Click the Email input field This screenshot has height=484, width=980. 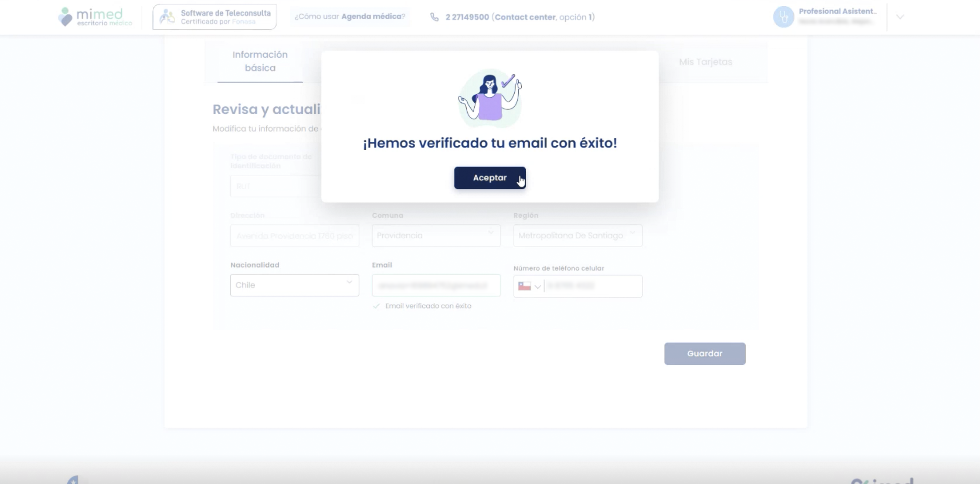click(x=436, y=286)
